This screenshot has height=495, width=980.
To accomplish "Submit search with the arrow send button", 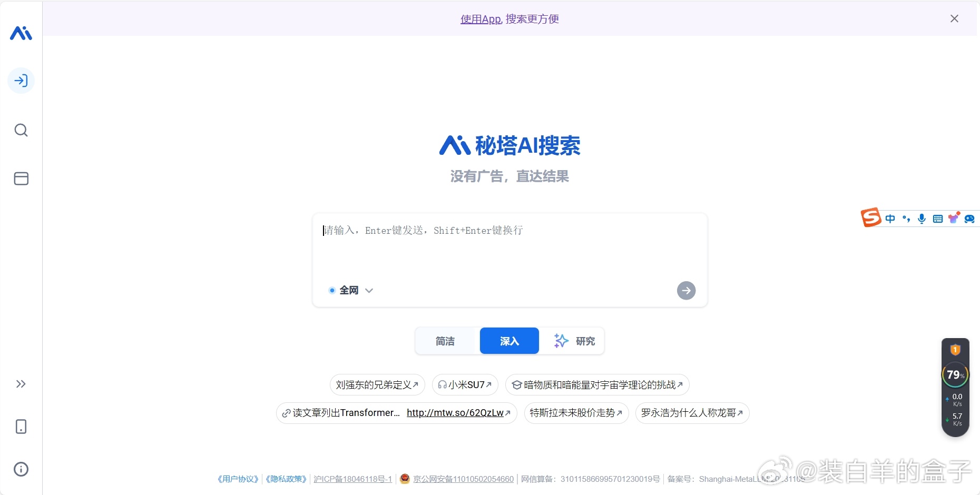I will (x=686, y=290).
